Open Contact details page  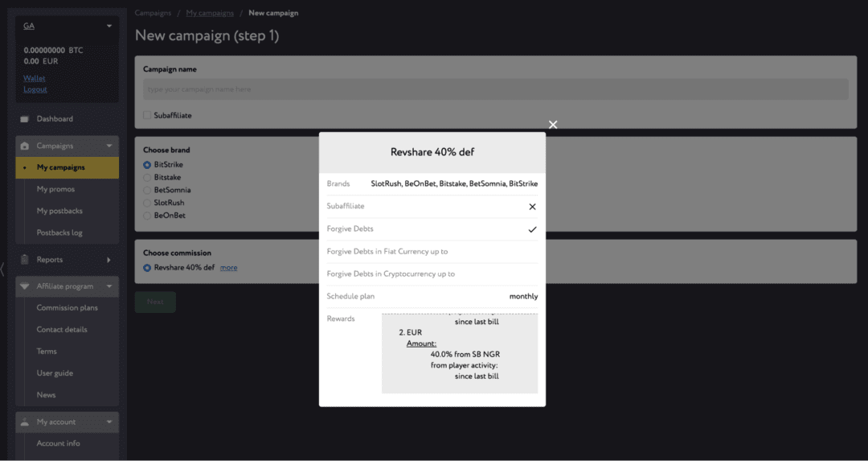(61, 329)
